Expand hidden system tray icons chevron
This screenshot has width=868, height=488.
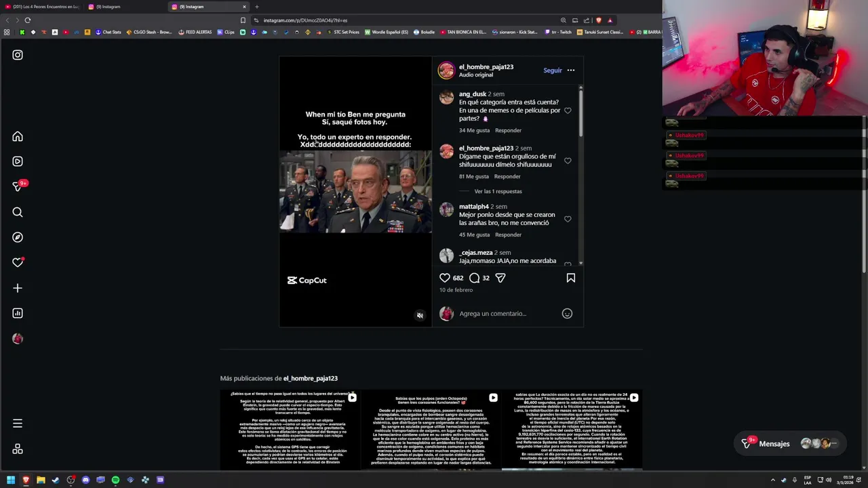click(772, 480)
